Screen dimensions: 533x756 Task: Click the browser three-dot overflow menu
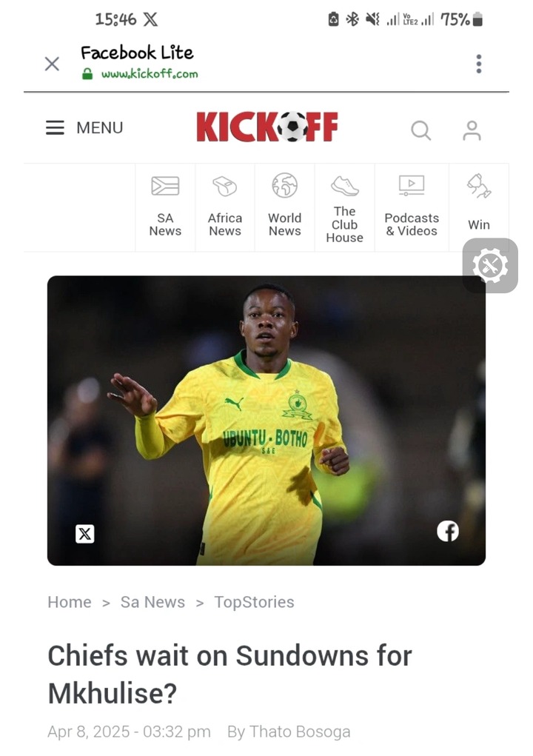pyautogui.click(x=478, y=64)
